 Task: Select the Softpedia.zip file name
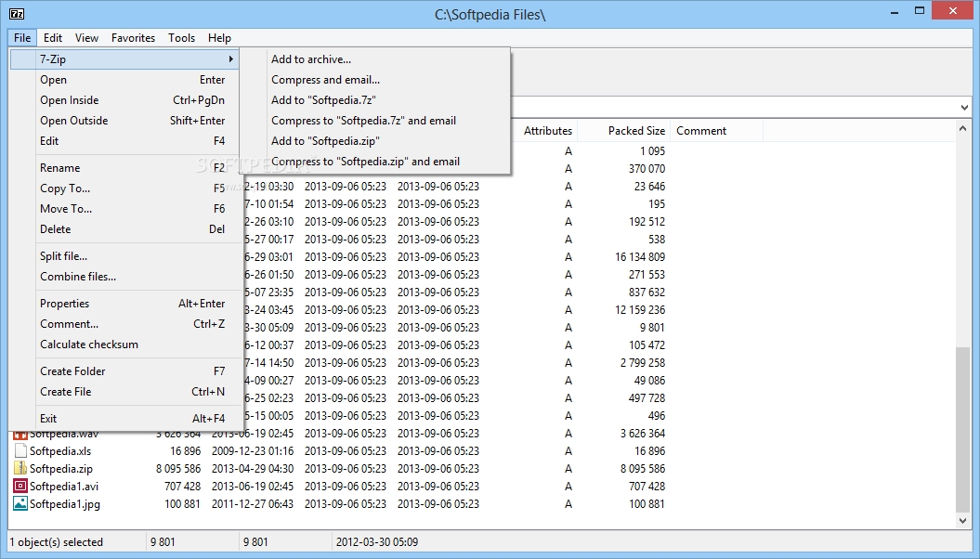coord(60,468)
